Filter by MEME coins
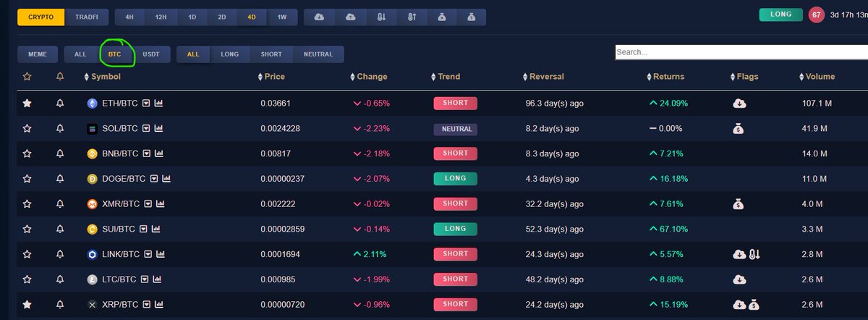 point(38,54)
